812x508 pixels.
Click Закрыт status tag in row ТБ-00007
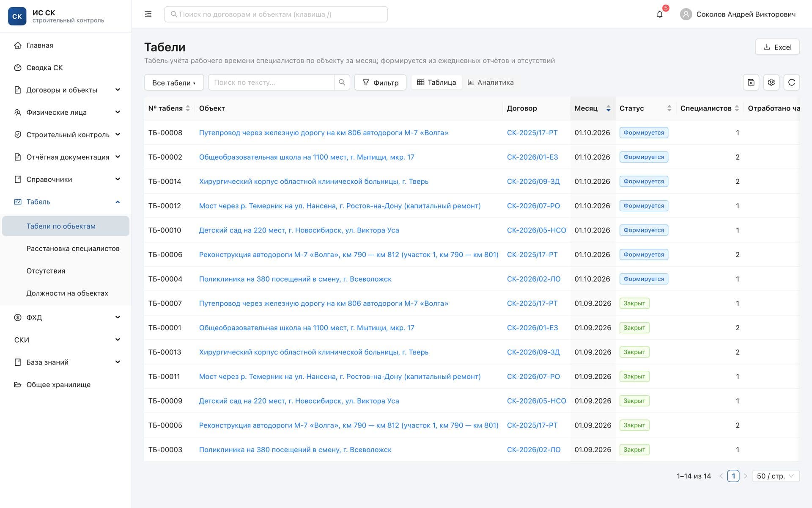click(x=634, y=304)
